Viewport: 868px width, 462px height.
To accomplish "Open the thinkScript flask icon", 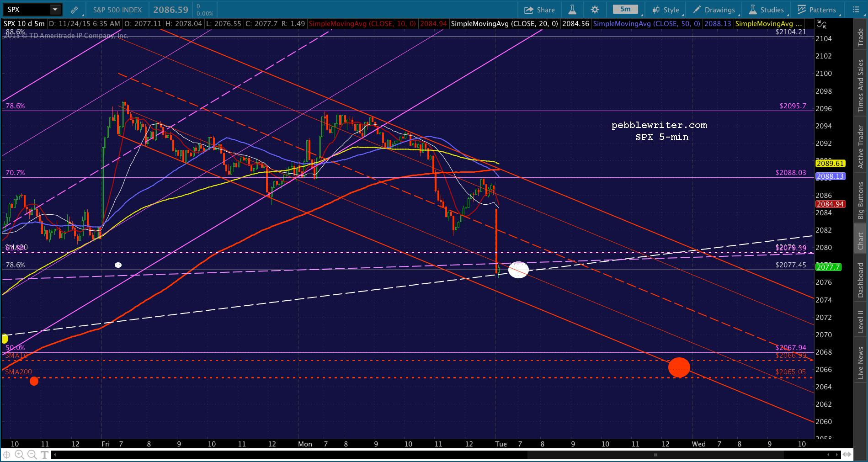I will (x=572, y=10).
